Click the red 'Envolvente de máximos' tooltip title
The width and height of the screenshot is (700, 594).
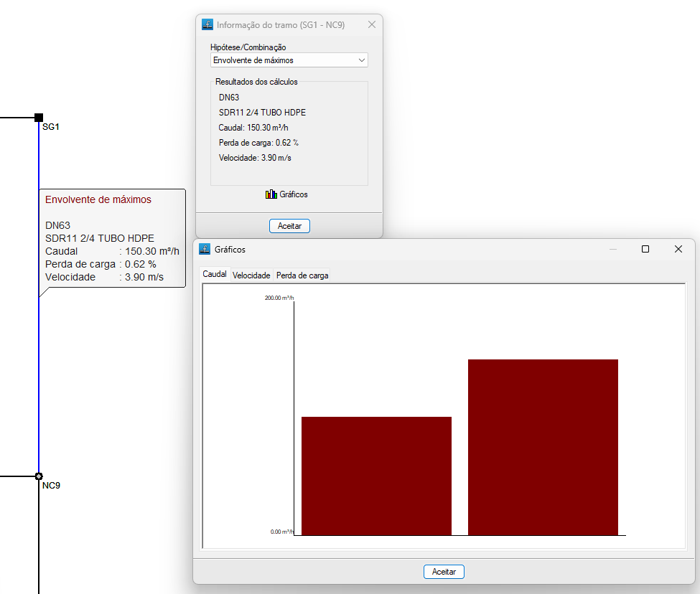coord(98,199)
